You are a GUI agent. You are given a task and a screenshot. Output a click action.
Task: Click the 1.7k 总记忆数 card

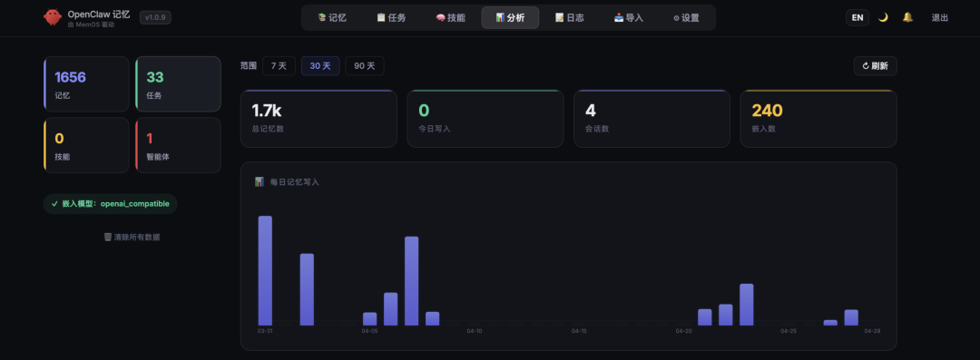[318, 119]
